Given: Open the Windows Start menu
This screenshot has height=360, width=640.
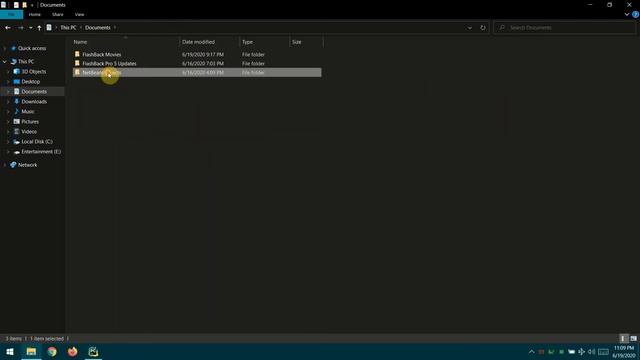Looking at the screenshot, I should click(x=10, y=351).
